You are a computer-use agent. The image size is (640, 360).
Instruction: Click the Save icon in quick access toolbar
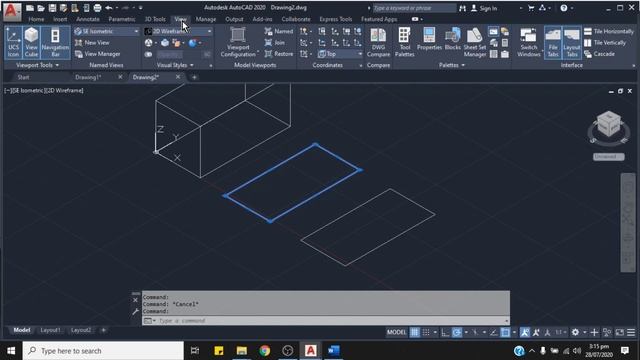(52, 8)
